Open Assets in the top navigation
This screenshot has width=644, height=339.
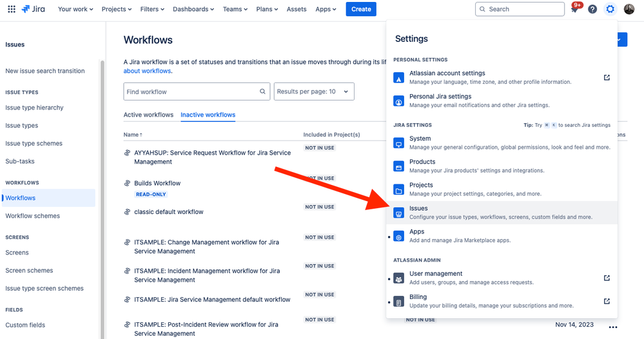[297, 9]
